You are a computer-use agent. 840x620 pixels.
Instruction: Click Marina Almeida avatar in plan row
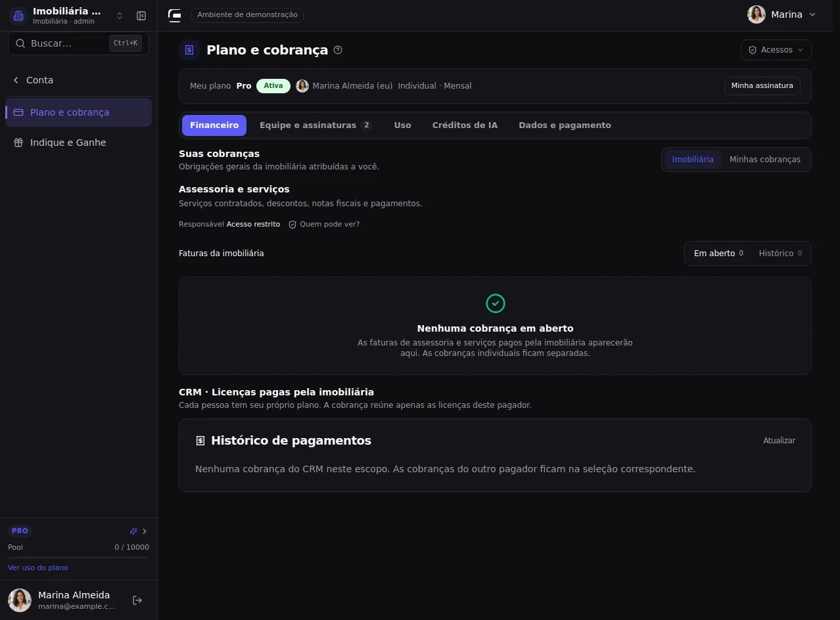302,86
